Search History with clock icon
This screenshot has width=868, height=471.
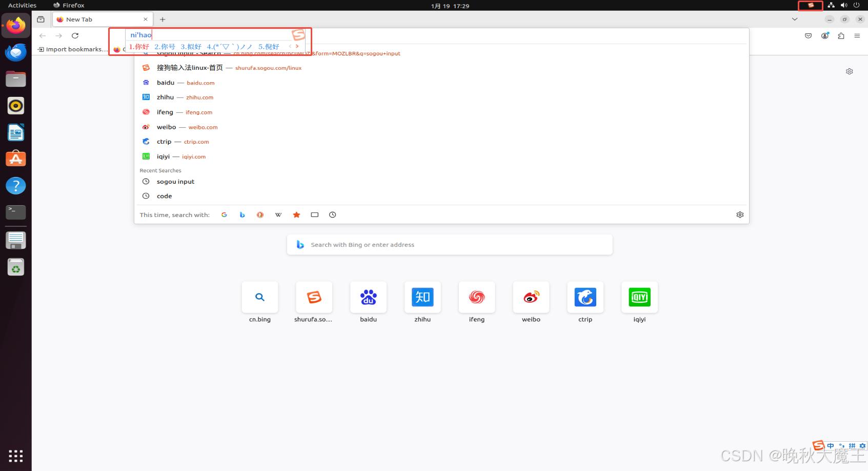[x=333, y=215]
